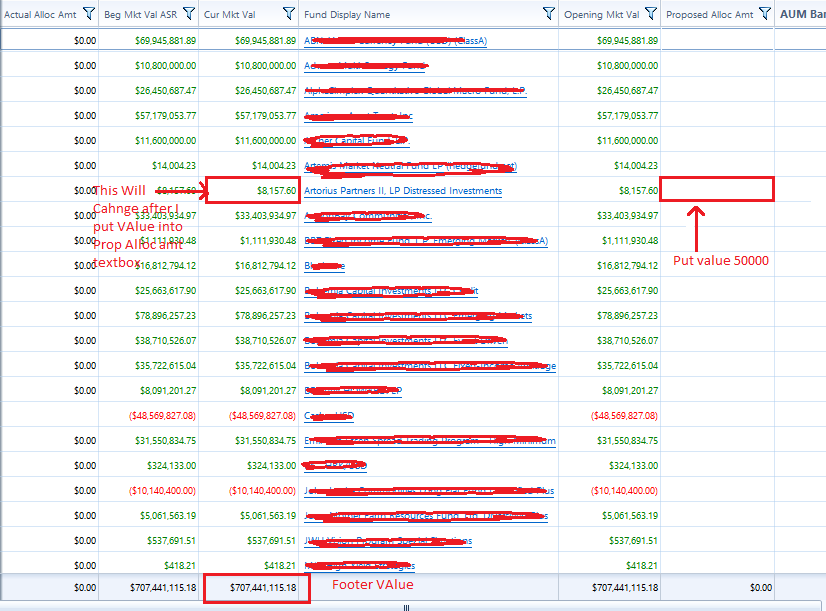This screenshot has width=826, height=611.
Task: Sort by Actual Alloc Amt column header
Action: 40,15
